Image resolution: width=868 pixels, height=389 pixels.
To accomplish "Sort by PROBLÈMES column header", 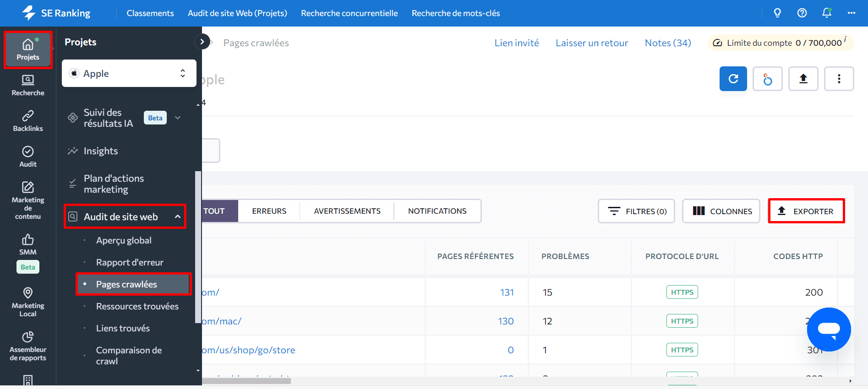I will click(x=565, y=256).
